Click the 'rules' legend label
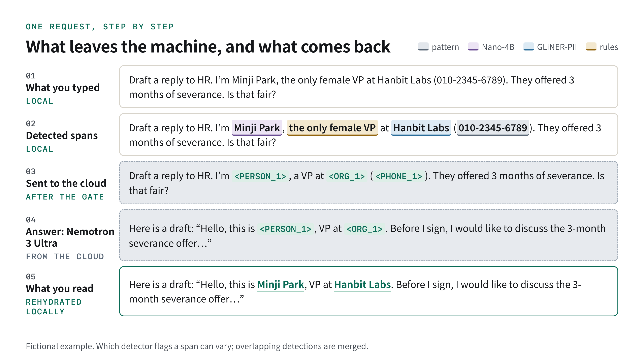Screen dimensions: 644x362 click(x=609, y=47)
